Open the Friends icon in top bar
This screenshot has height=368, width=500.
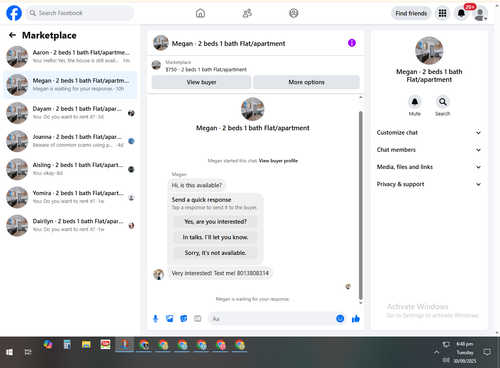point(247,13)
